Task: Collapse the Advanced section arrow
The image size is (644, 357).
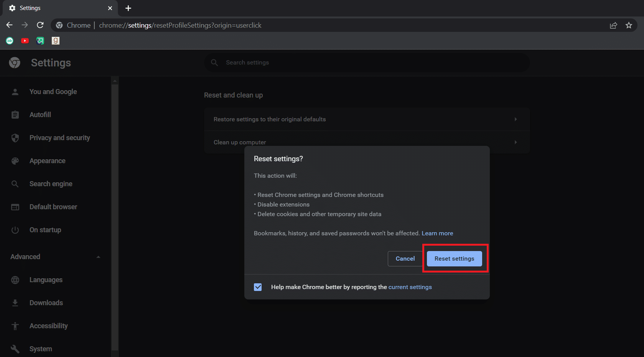Action: click(x=99, y=257)
